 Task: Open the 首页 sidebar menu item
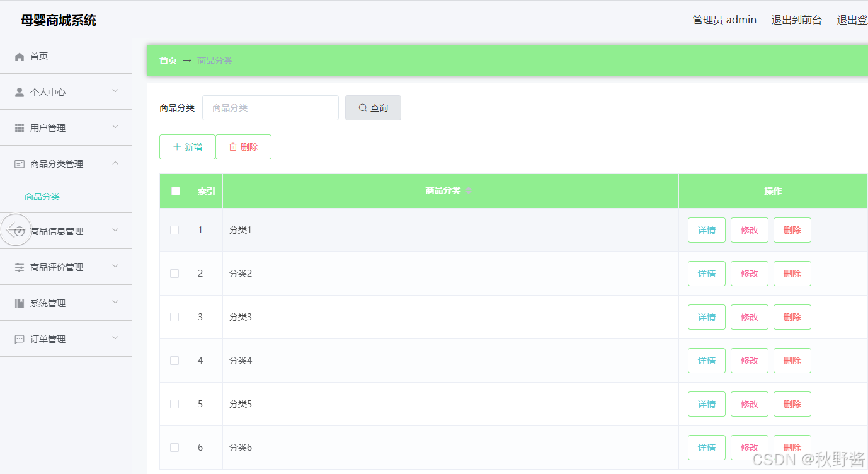tap(66, 56)
